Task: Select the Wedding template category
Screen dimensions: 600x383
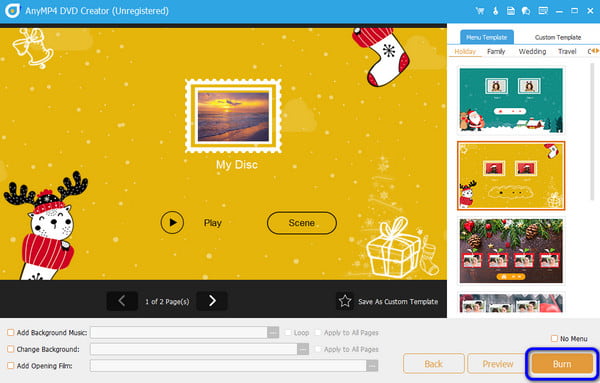Action: point(532,51)
